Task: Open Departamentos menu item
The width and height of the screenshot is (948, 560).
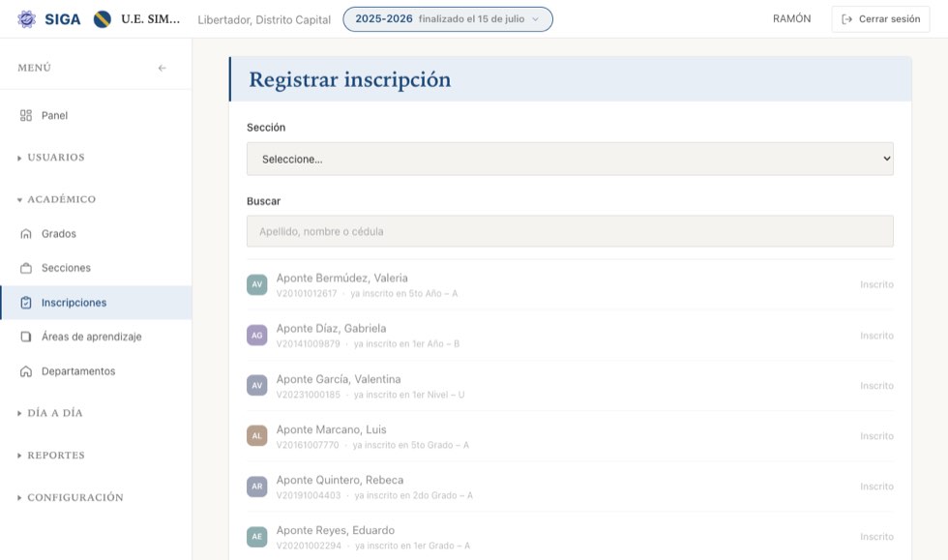Action: pyautogui.click(x=96, y=371)
